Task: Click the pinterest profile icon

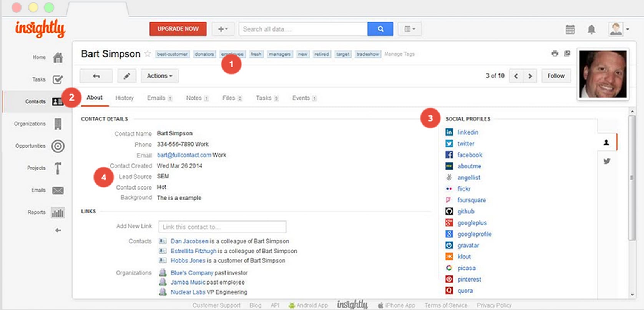Action: tap(449, 279)
